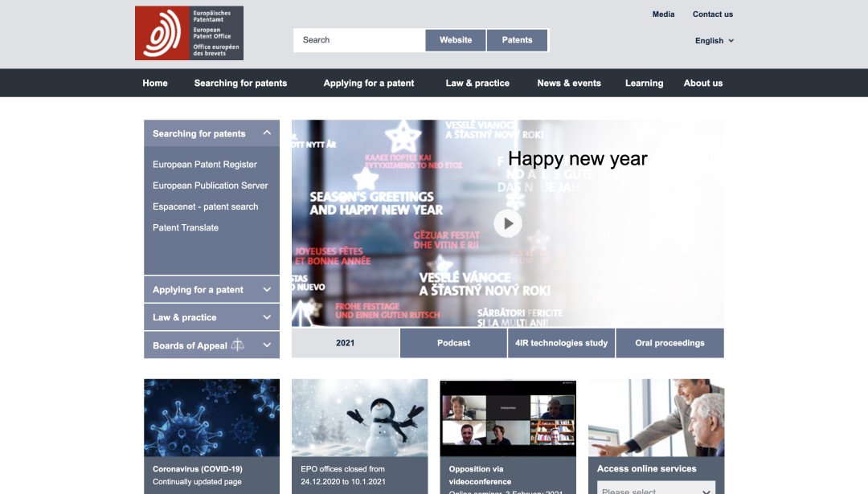Click the scales icon beside Boards of Appeal
Screen dimensions: 868x494
[x=237, y=345]
